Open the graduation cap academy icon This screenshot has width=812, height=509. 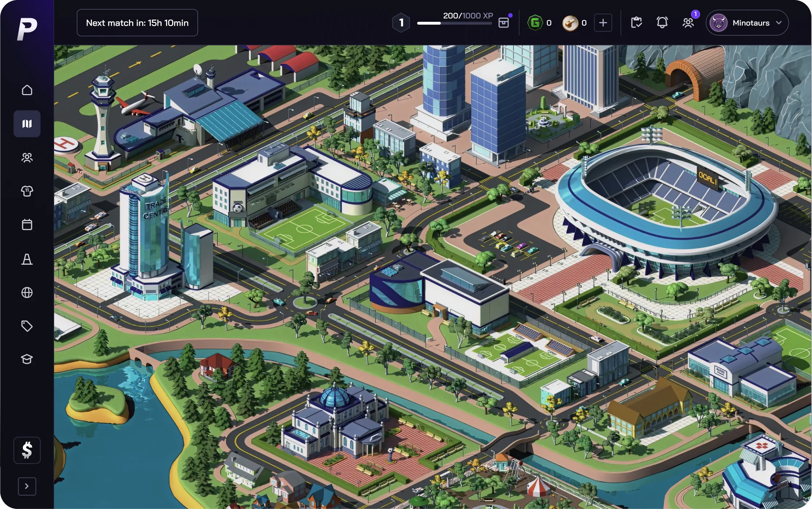pos(27,359)
